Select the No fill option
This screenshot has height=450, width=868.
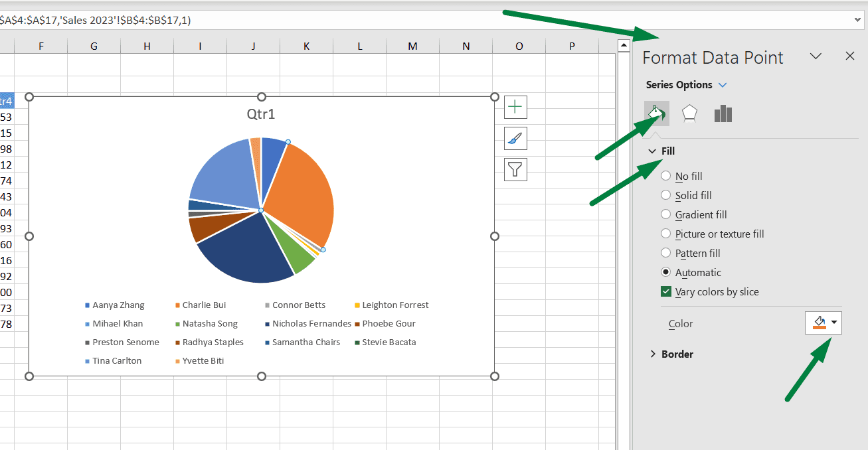tap(665, 176)
